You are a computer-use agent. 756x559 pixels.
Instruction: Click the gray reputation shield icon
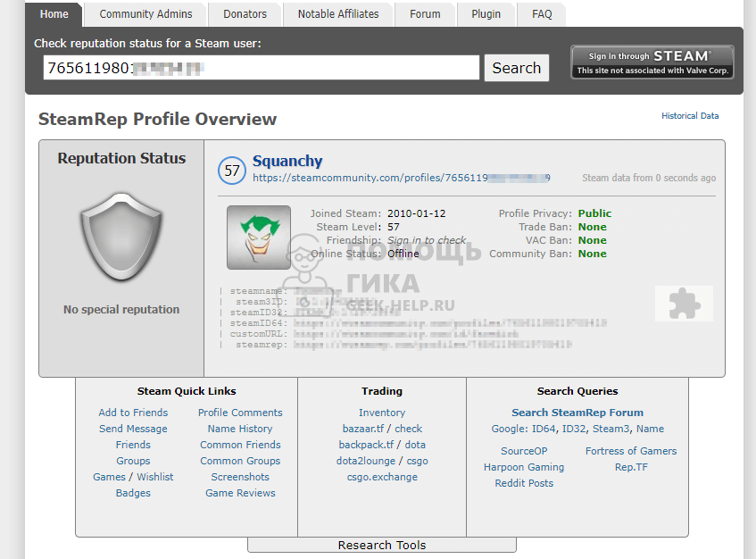tap(120, 236)
